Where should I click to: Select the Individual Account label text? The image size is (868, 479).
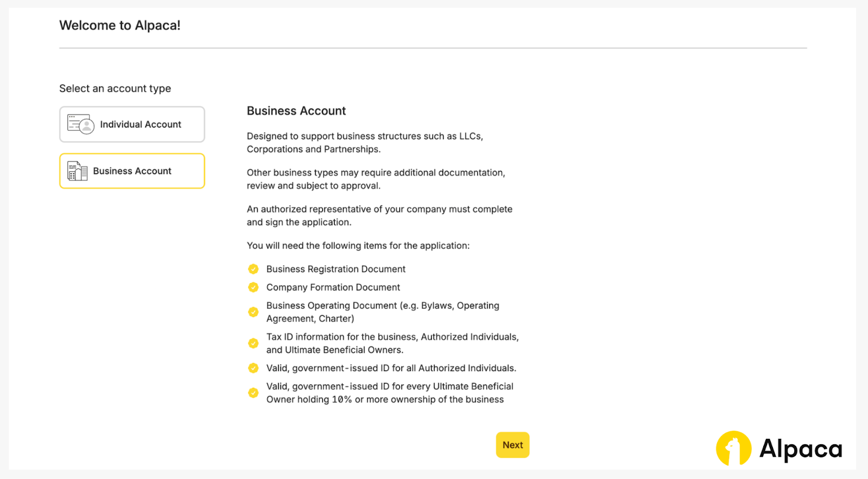coord(141,124)
